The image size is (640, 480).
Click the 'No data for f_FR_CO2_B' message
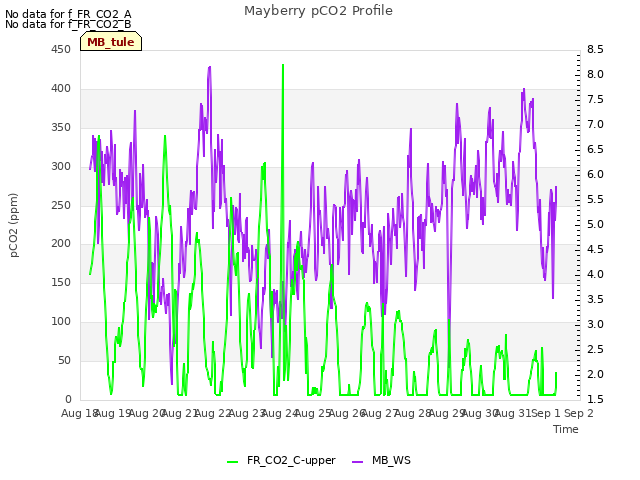pyautogui.click(x=68, y=24)
